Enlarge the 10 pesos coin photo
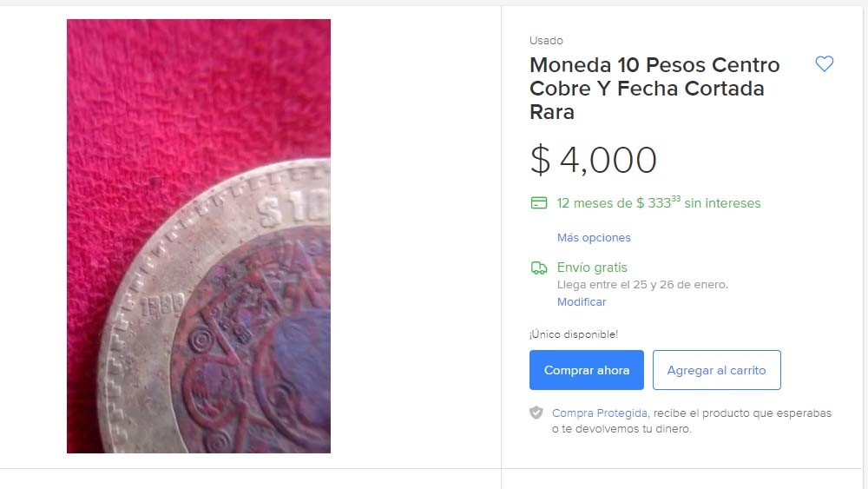Viewport: 868px width, 489px height. (x=199, y=236)
